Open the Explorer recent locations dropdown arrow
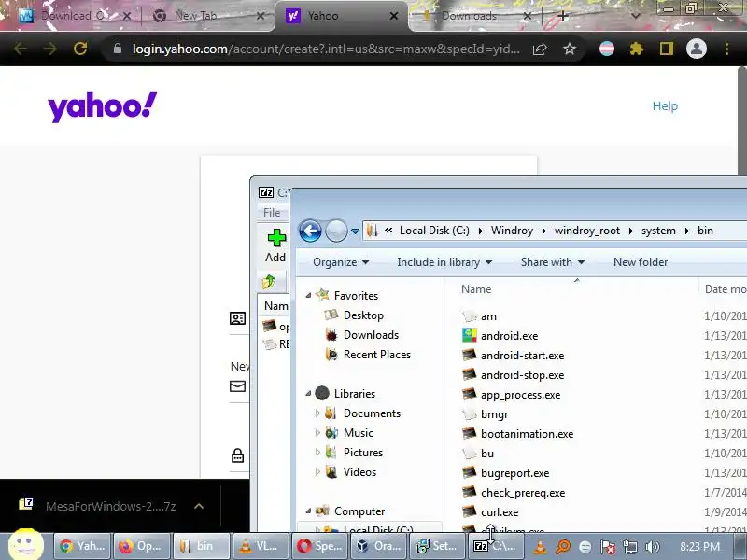The height and width of the screenshot is (560, 747). (355, 231)
